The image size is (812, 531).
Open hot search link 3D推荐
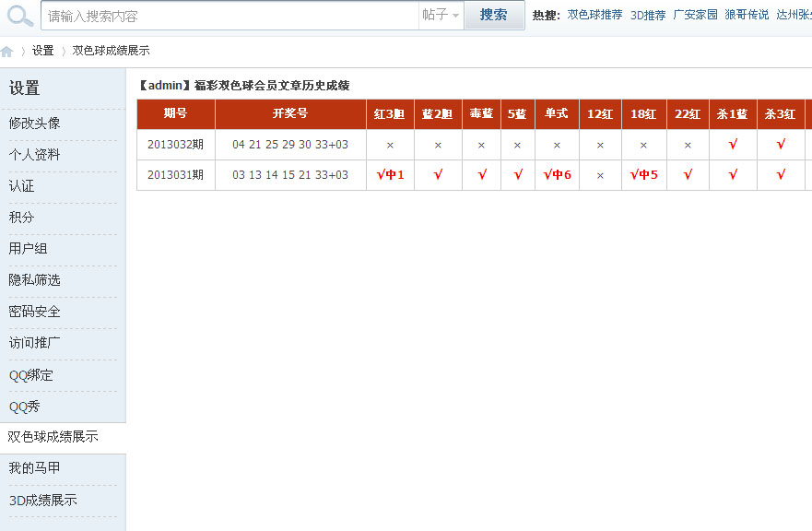[x=648, y=15]
